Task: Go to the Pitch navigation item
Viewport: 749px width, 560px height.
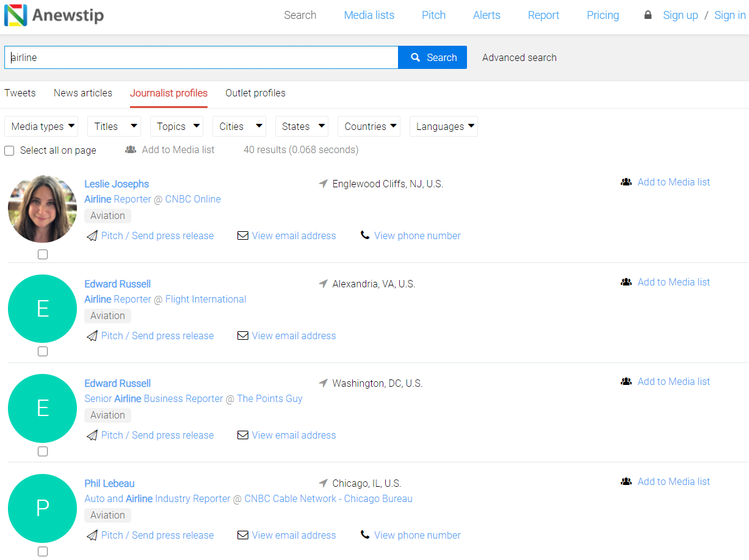Action: click(434, 15)
